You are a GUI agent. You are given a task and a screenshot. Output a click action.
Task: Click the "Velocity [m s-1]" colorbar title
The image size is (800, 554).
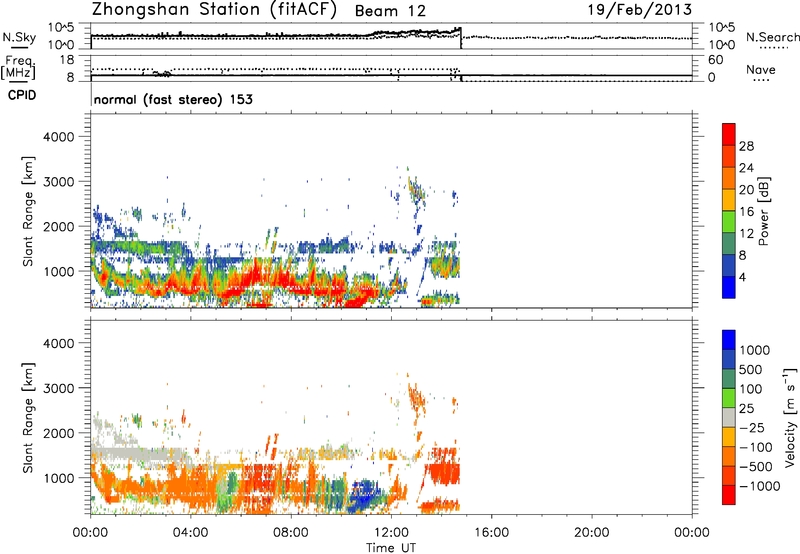click(x=790, y=417)
